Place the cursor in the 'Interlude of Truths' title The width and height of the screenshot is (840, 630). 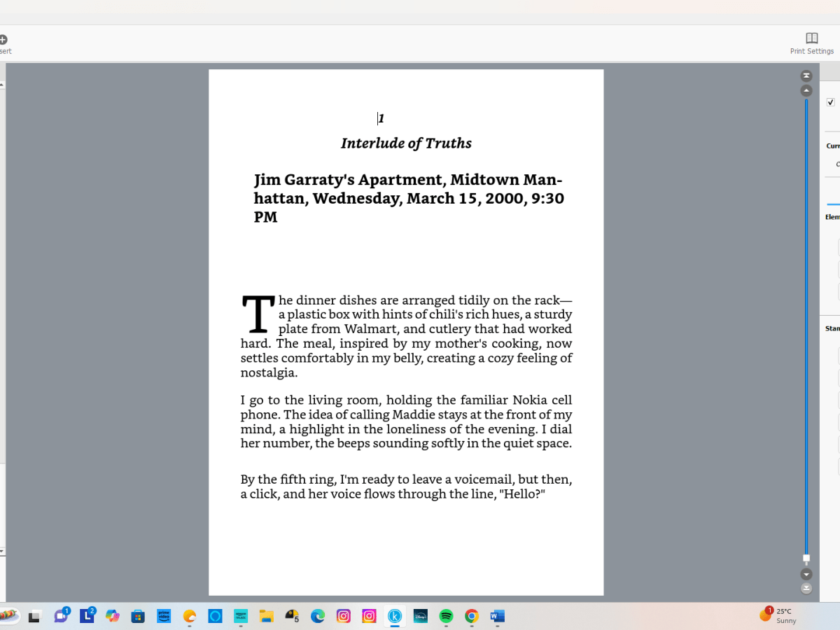(406, 143)
